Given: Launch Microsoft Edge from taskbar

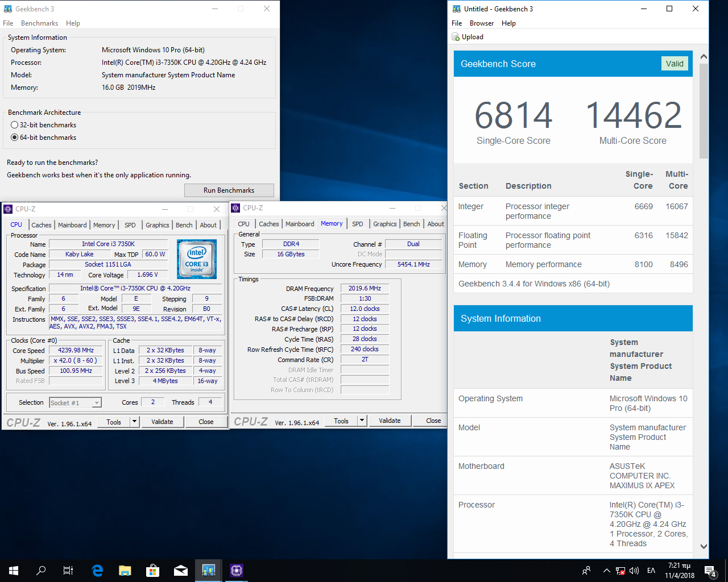Looking at the screenshot, I should tap(97, 570).
